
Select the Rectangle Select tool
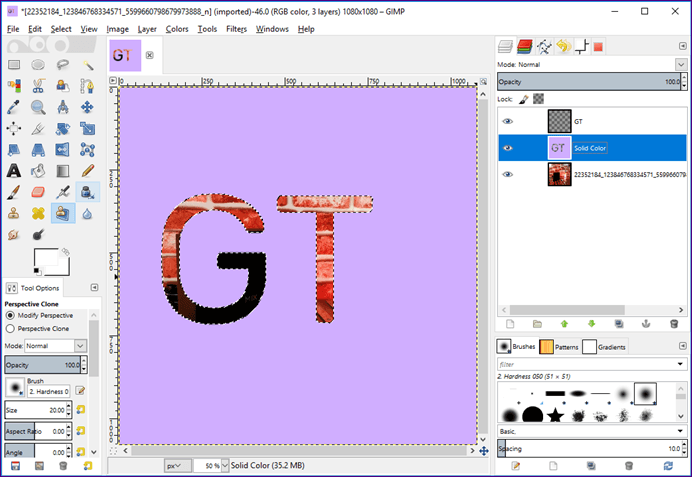click(14, 65)
